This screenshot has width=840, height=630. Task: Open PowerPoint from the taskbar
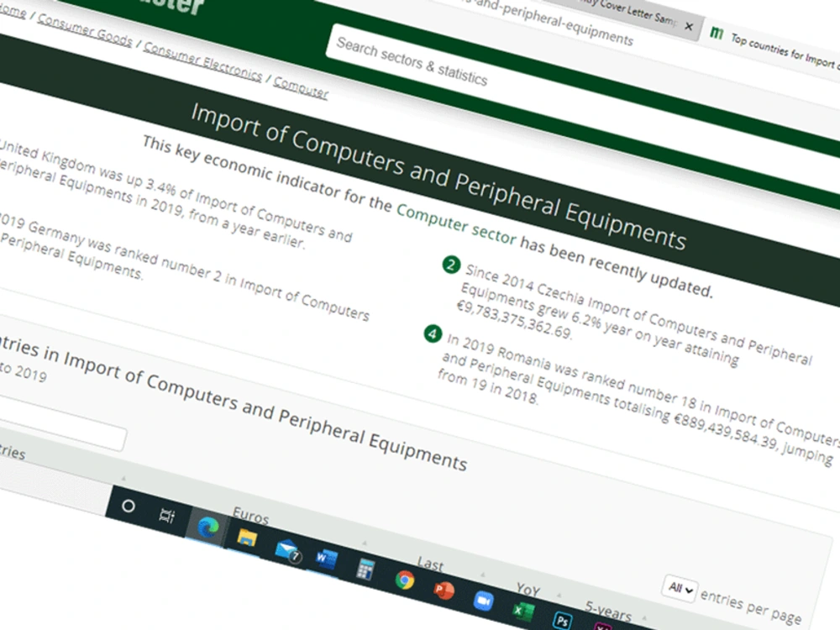(x=444, y=590)
